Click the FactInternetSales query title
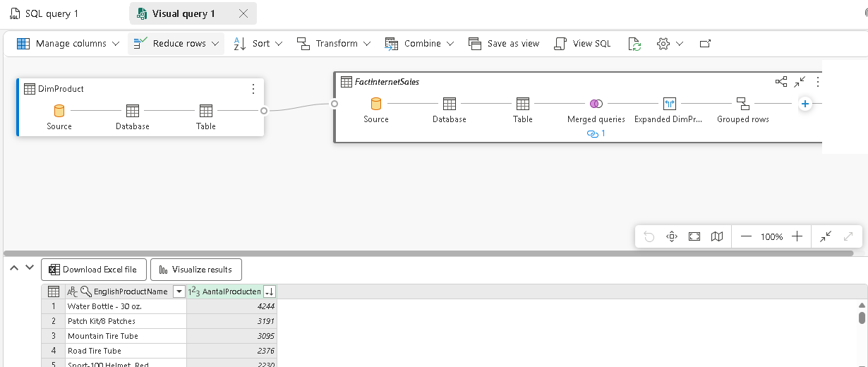 coord(387,82)
